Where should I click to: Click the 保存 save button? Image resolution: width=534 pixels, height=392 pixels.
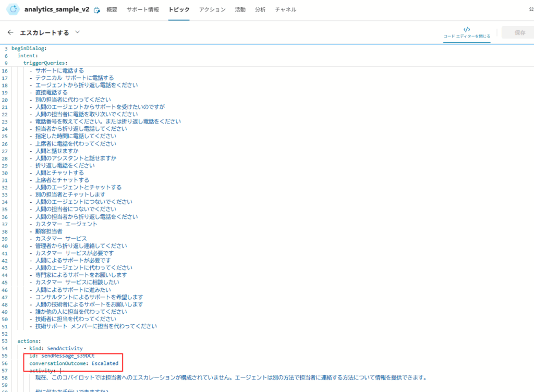click(x=520, y=33)
